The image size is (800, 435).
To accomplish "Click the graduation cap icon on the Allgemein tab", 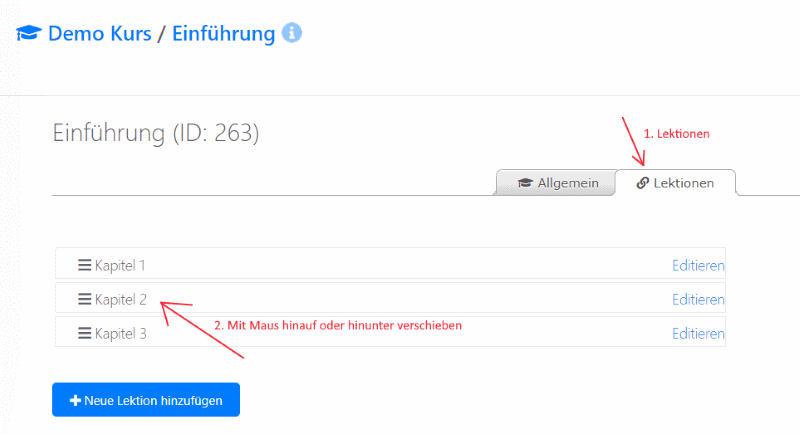I will click(x=525, y=183).
